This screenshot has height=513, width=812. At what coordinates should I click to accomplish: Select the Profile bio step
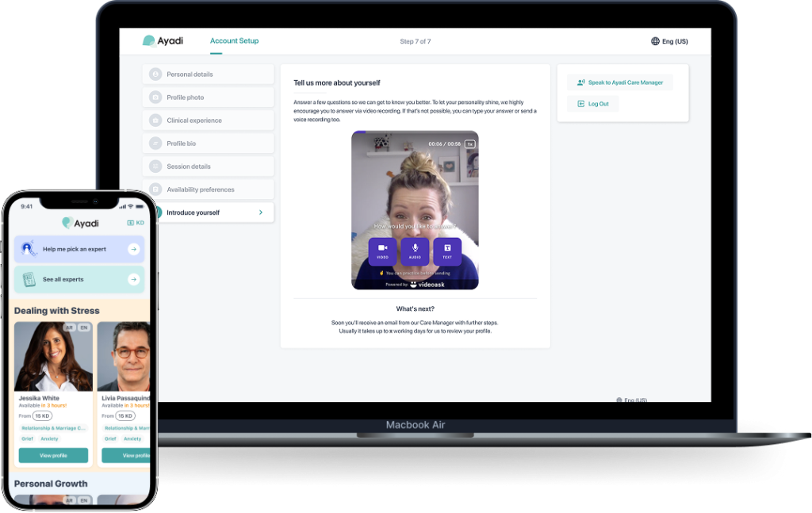point(209,144)
